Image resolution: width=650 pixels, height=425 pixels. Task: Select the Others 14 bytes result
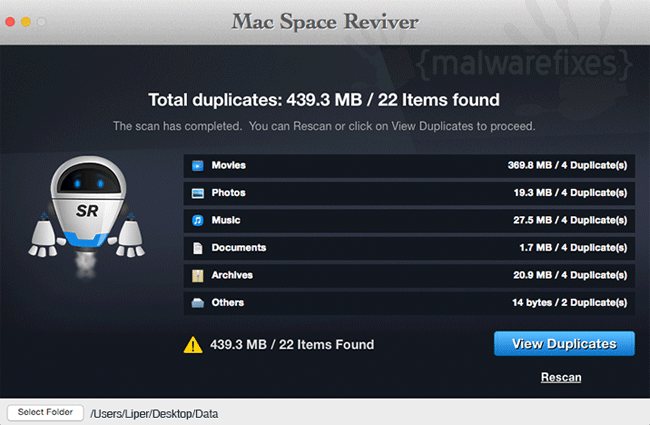pyautogui.click(x=570, y=303)
